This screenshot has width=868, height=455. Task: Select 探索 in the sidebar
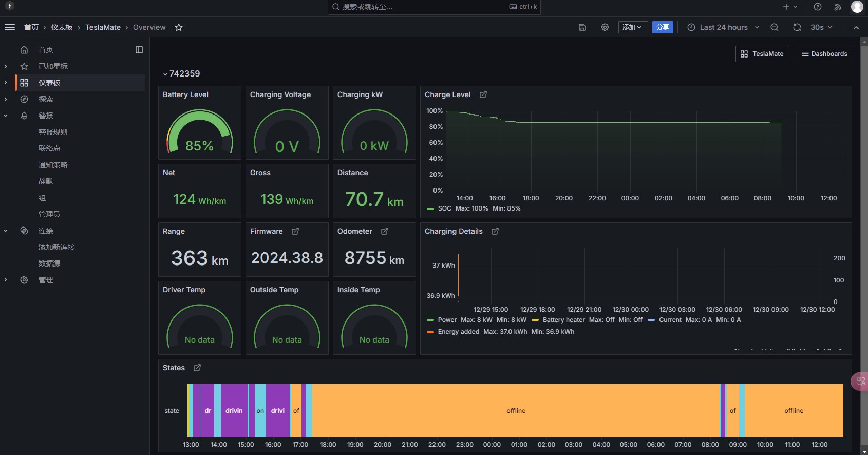(x=46, y=99)
